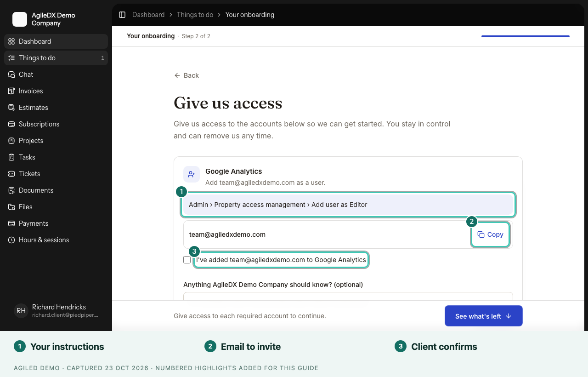Click the Things to do breadcrumb link
This screenshot has height=377, width=588.
(195, 15)
